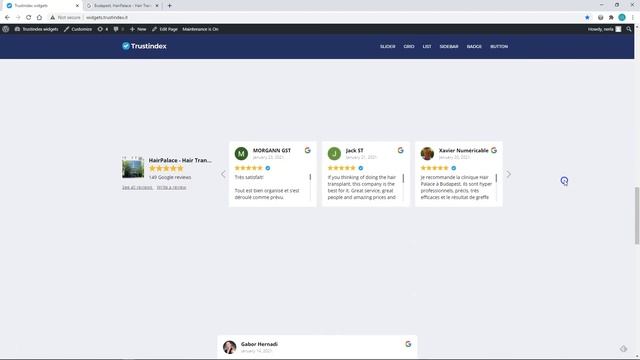Image resolution: width=640 pixels, height=360 pixels.
Task: Go forward in browser history
Action: tap(18, 18)
